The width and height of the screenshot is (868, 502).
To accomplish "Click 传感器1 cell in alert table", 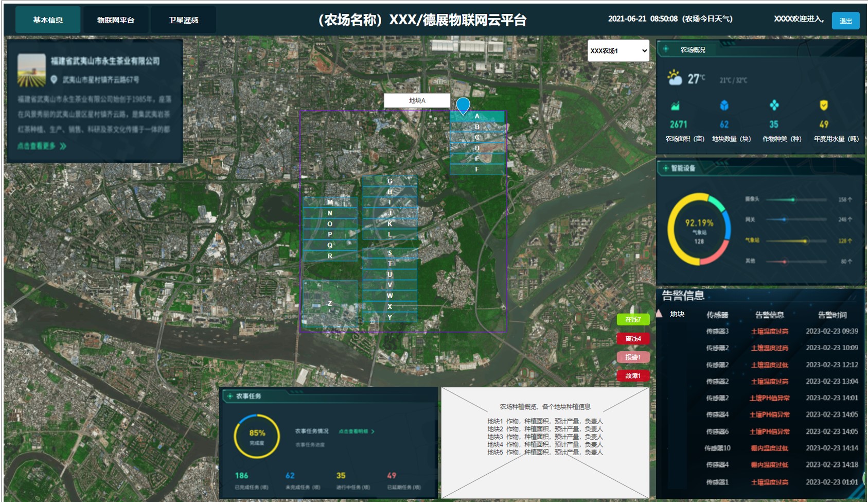I will click(717, 482).
